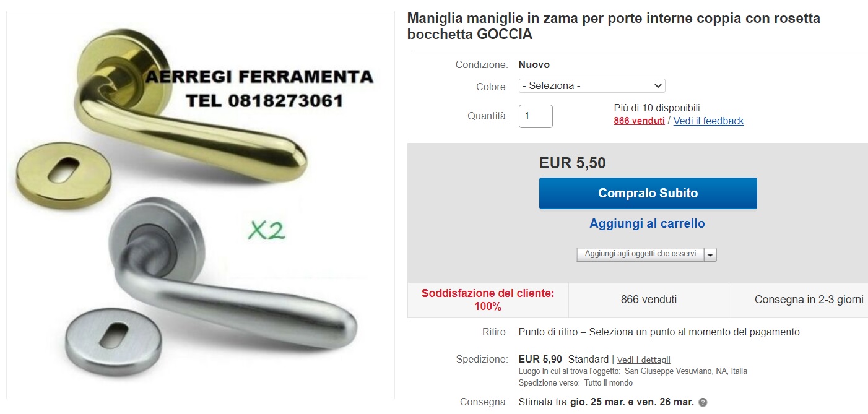The width and height of the screenshot is (868, 414).
Task: Click the Soddisfazione del cliente 100% cell
Action: click(488, 300)
